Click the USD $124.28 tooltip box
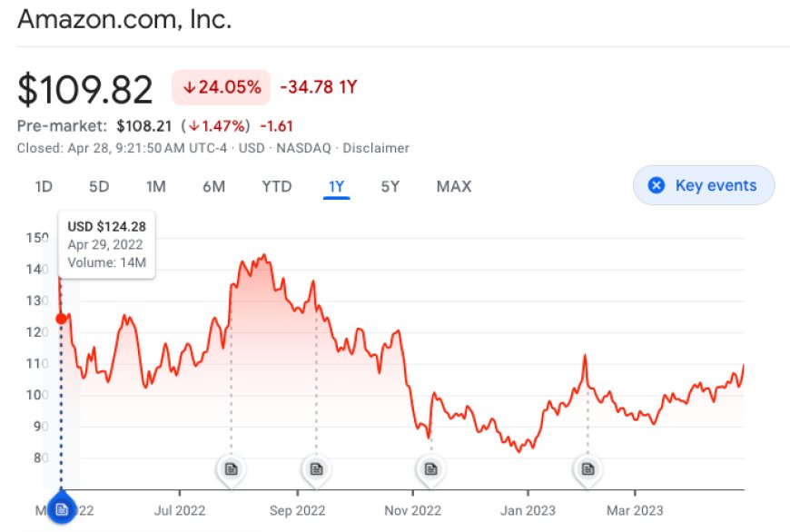790x532 pixels. pos(108,245)
